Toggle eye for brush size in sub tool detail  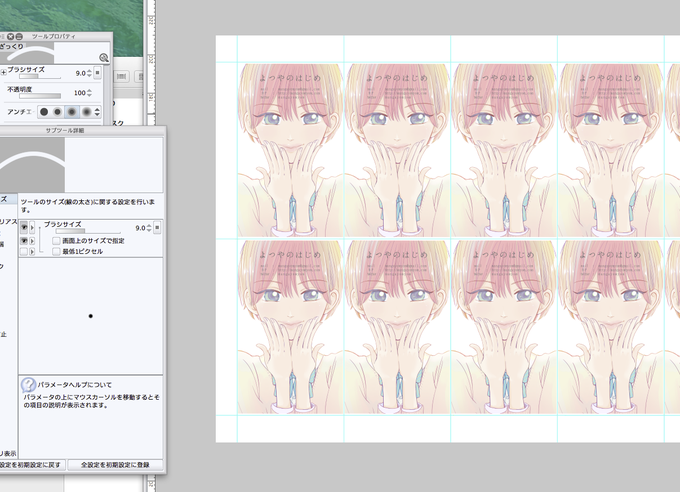24,227
